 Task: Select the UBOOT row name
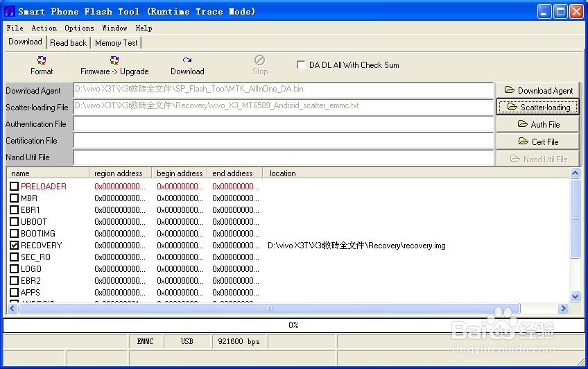tap(34, 222)
